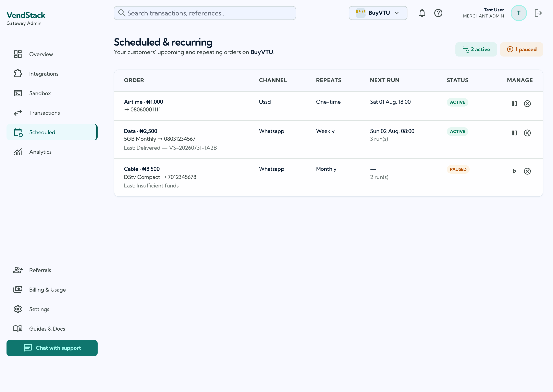The width and height of the screenshot is (553, 392).
Task: Click the Data · ₦2,500 order title
Action: [140, 131]
